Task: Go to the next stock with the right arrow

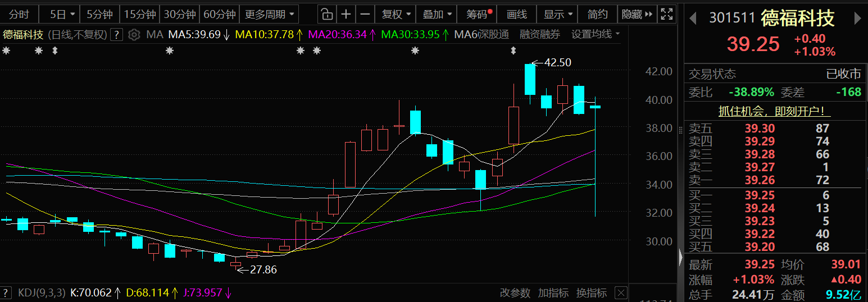Action: tap(857, 19)
